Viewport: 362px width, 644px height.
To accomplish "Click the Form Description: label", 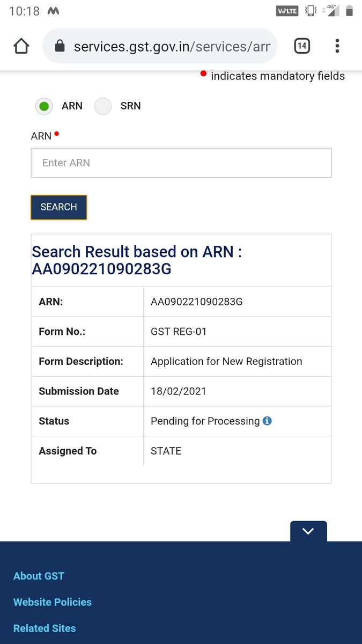I will click(x=81, y=362).
